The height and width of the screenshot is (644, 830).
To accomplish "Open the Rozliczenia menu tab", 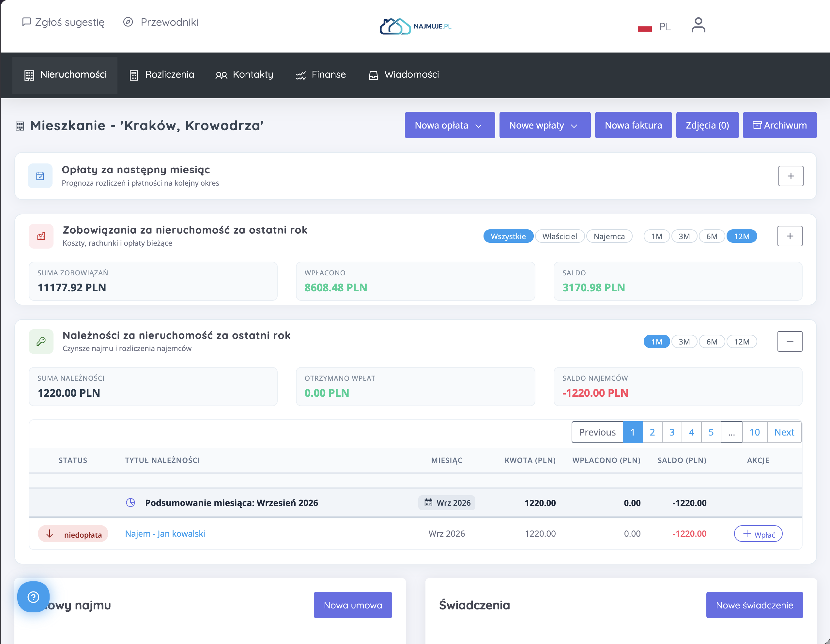I will coord(162,75).
